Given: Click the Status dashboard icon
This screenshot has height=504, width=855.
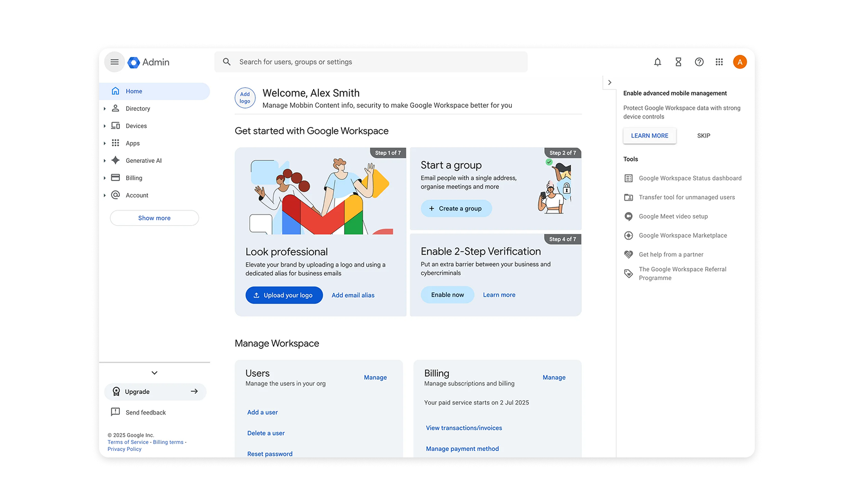Looking at the screenshot, I should 629,178.
